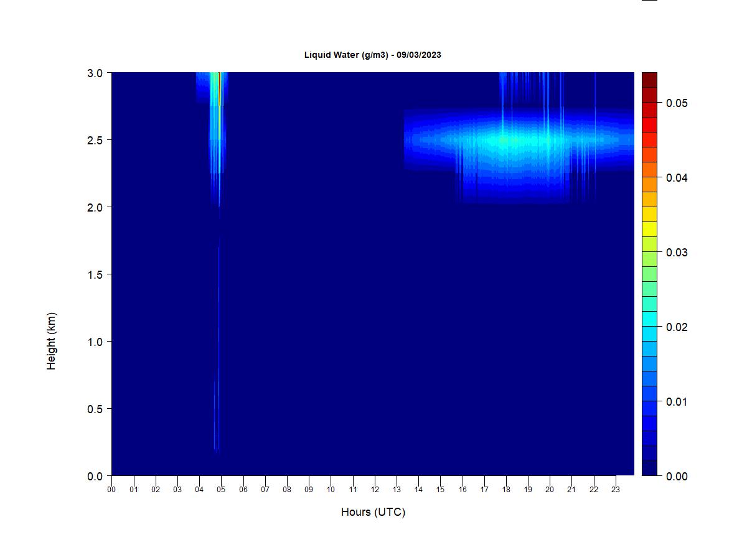Click the 0.05 colorbar tick label
Viewport: 747px width, 560px height.
pos(677,103)
